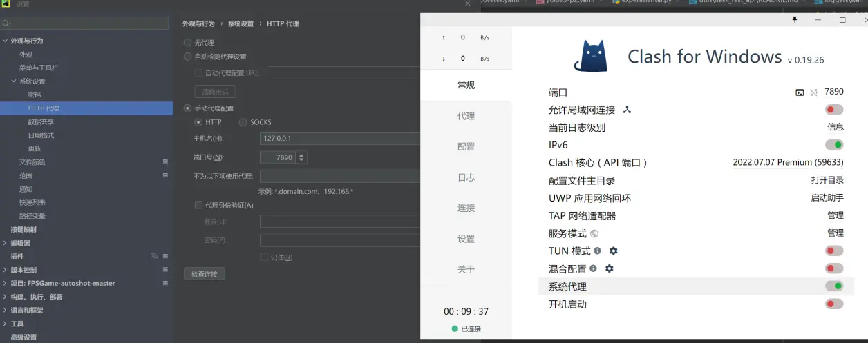Expand the 构建、执行、部署 node

click(5, 297)
